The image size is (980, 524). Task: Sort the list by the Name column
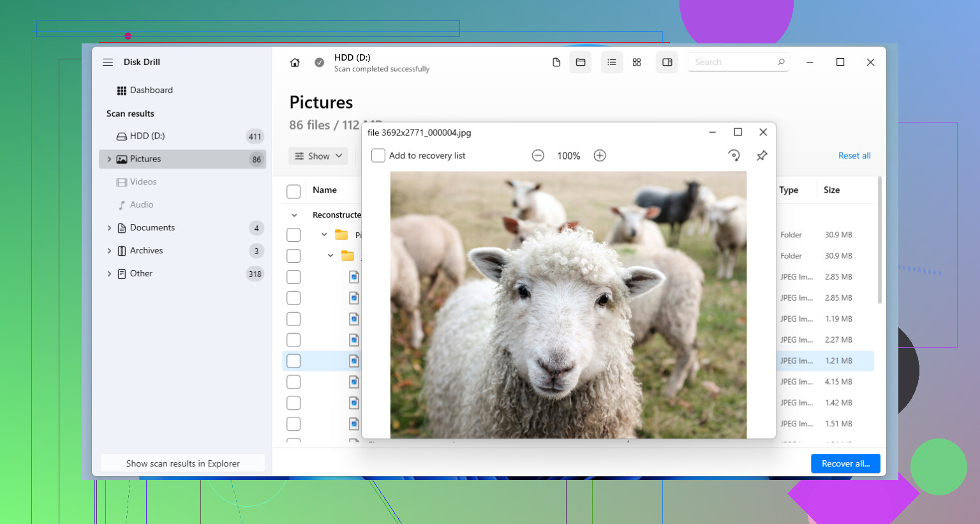click(x=325, y=190)
